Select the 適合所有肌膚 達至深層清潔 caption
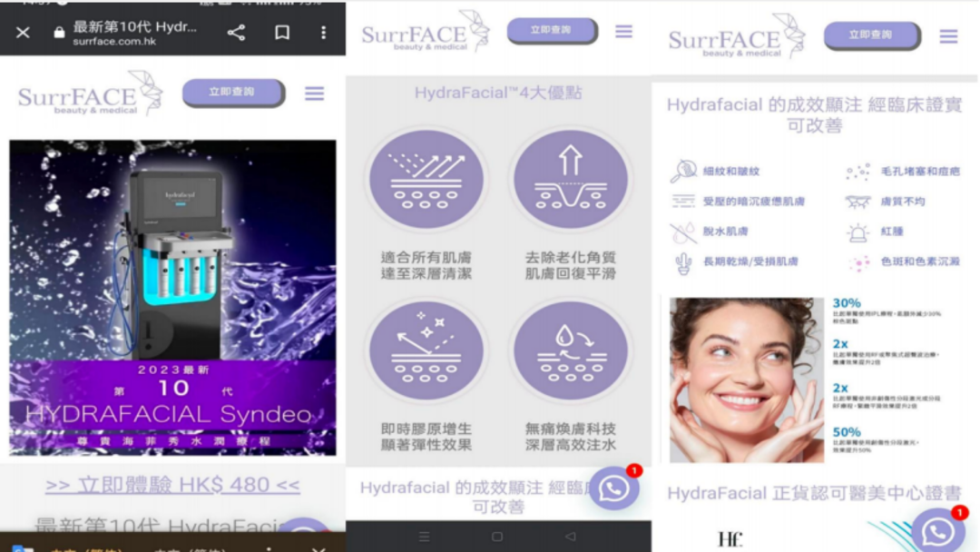This screenshot has width=980, height=552. pyautogui.click(x=426, y=266)
